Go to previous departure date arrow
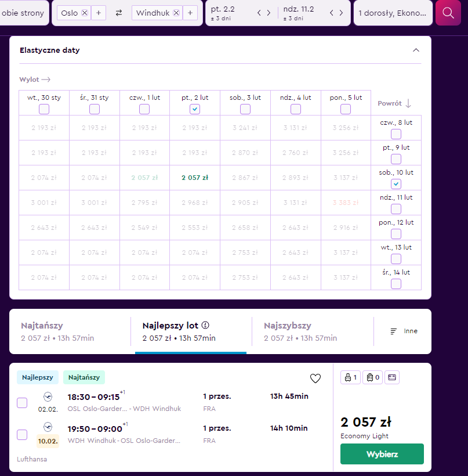468x476 pixels. [x=259, y=13]
